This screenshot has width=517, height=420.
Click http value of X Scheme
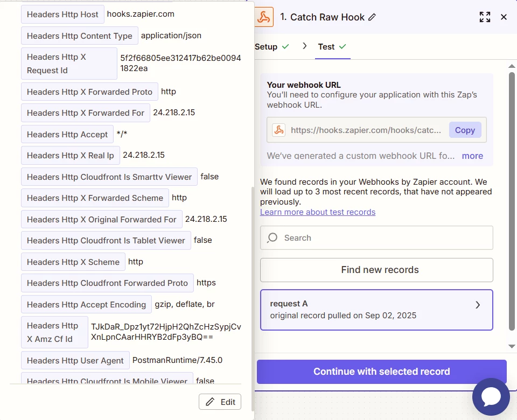tap(136, 262)
